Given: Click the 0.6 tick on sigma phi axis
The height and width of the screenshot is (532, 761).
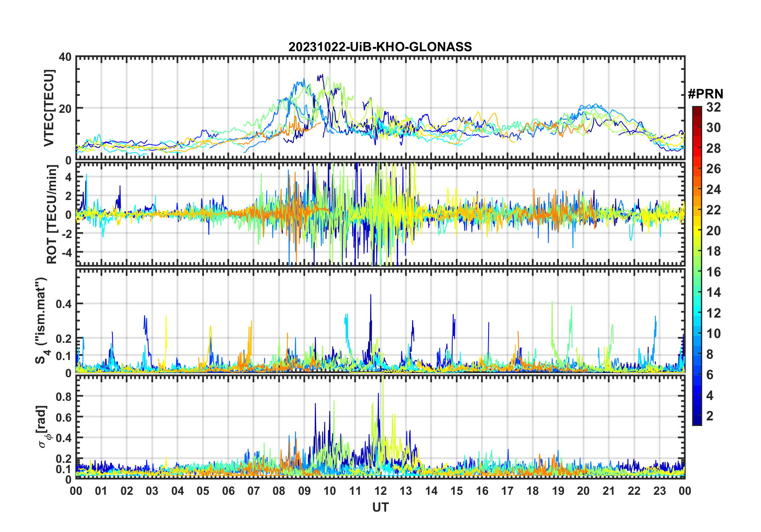Looking at the screenshot, I should click(x=64, y=417).
